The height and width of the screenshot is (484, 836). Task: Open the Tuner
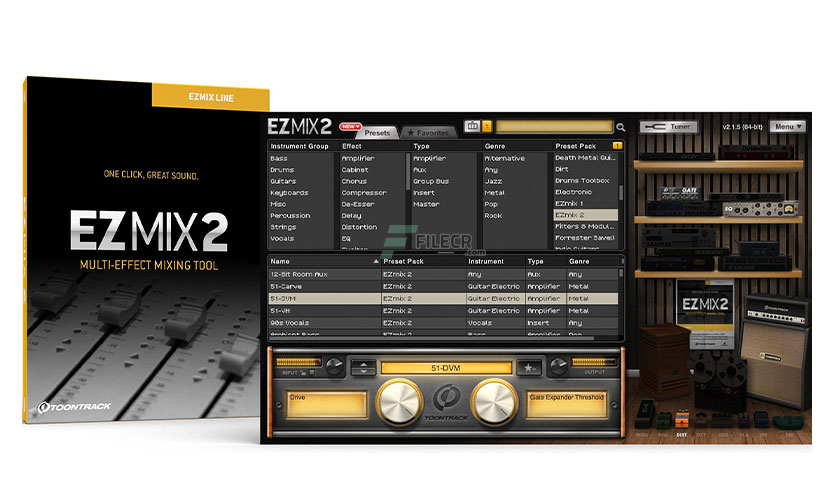tap(669, 127)
